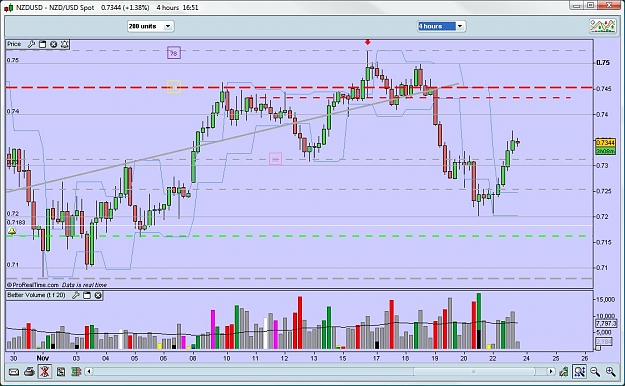
Task: Print the chart with printer icon
Action: (29, 372)
